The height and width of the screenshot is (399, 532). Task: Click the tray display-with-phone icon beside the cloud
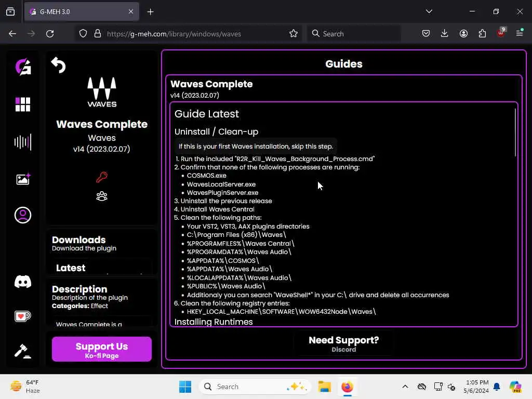click(x=438, y=387)
